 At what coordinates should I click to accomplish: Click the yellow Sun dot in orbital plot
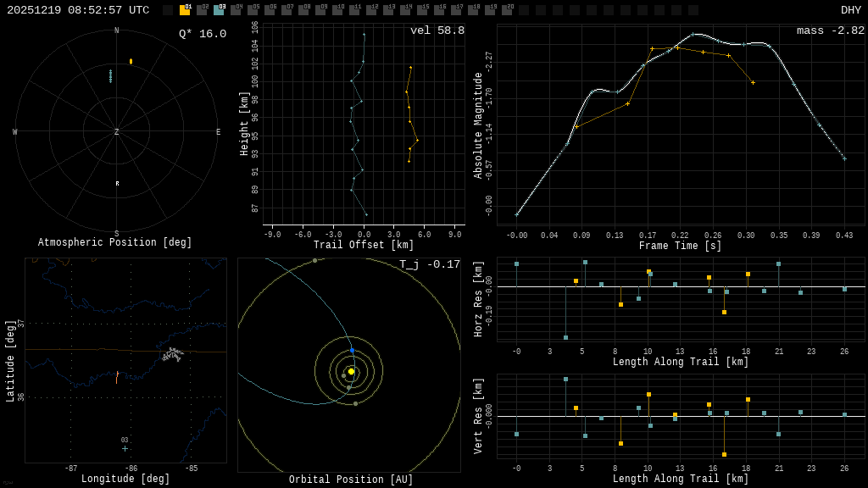(351, 371)
